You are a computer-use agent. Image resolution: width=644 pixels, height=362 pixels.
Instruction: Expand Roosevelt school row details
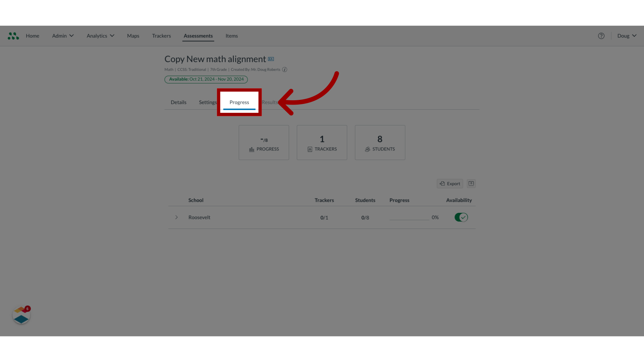click(x=176, y=217)
